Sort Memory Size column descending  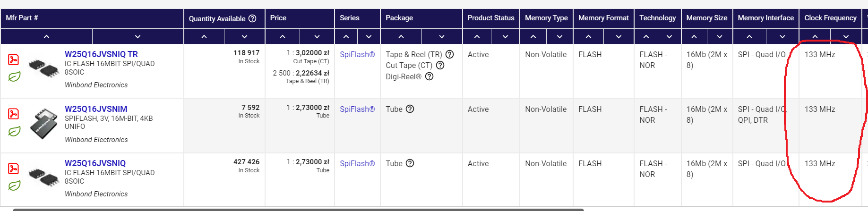(719, 36)
